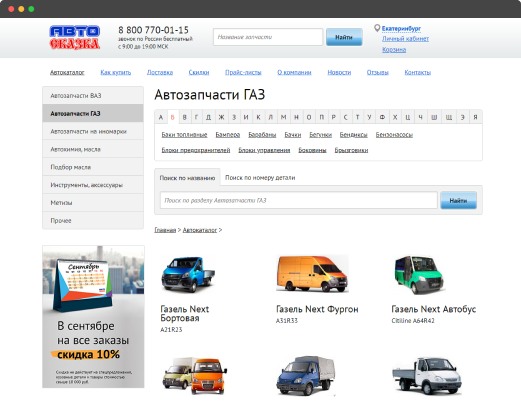Open Автокаталог in navigation menu

67,72
